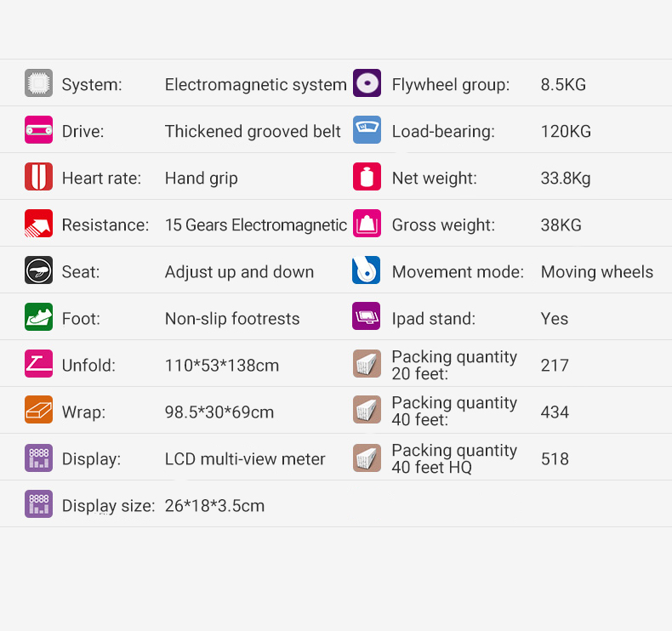Click the pink Unfold icon
Viewport: 672px width, 631px height.
coord(38,363)
